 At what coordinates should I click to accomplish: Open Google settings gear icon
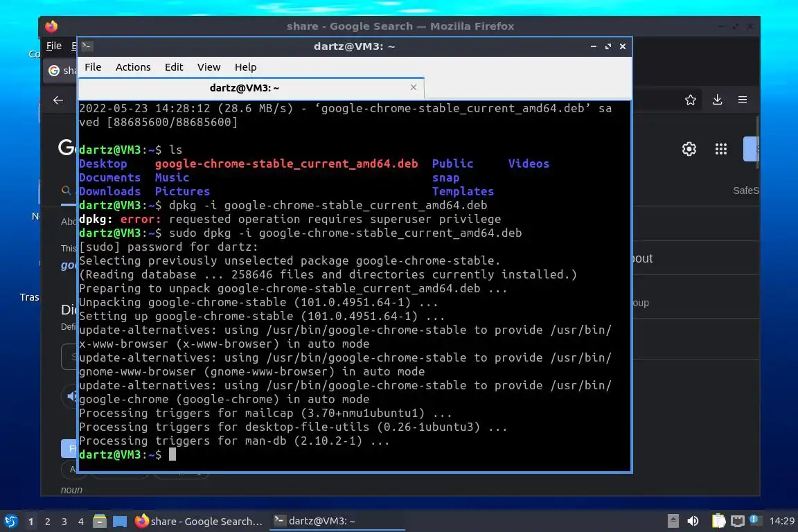(x=689, y=149)
